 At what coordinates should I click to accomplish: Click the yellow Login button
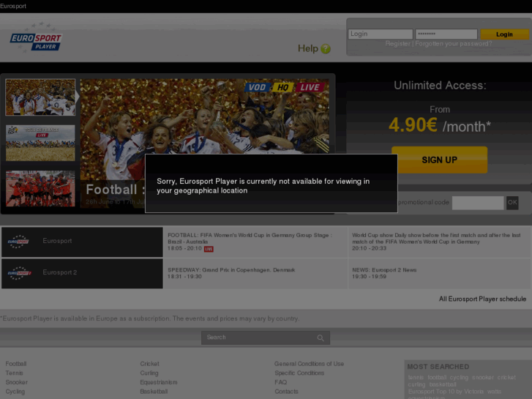pyautogui.click(x=504, y=34)
